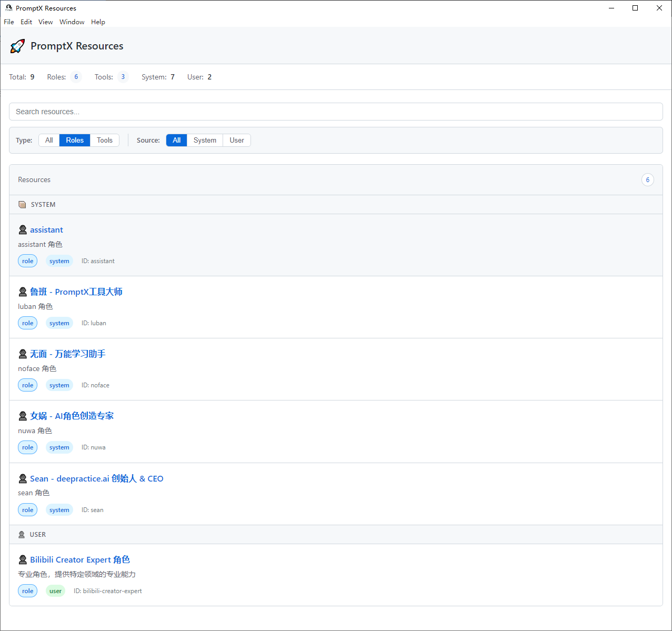
Task: Click the avatar icon beside 鲁班 role
Action: [23, 292]
